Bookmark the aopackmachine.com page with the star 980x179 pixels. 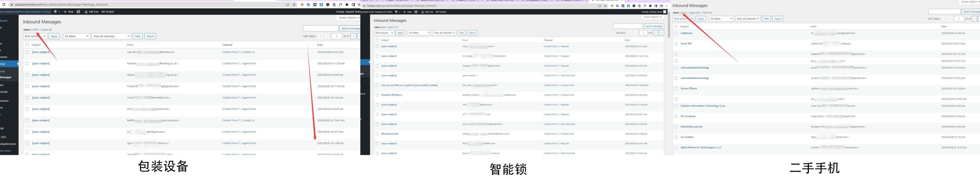pyautogui.click(x=294, y=5)
